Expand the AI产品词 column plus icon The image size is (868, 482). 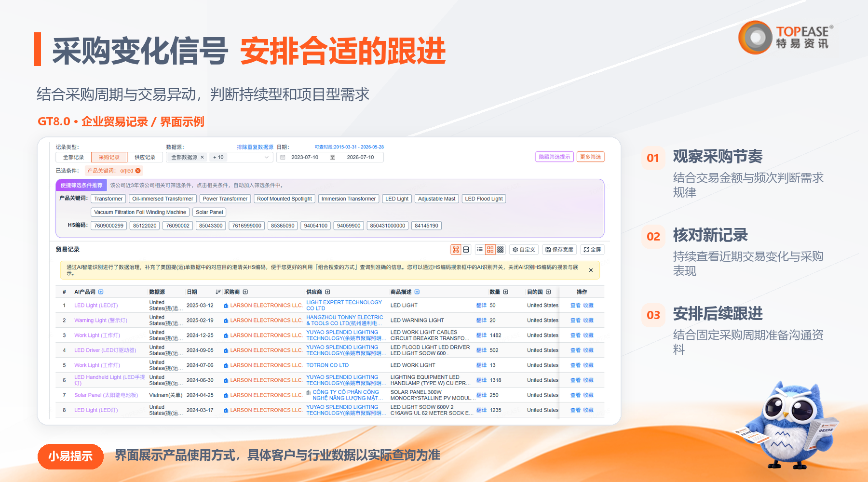click(101, 292)
